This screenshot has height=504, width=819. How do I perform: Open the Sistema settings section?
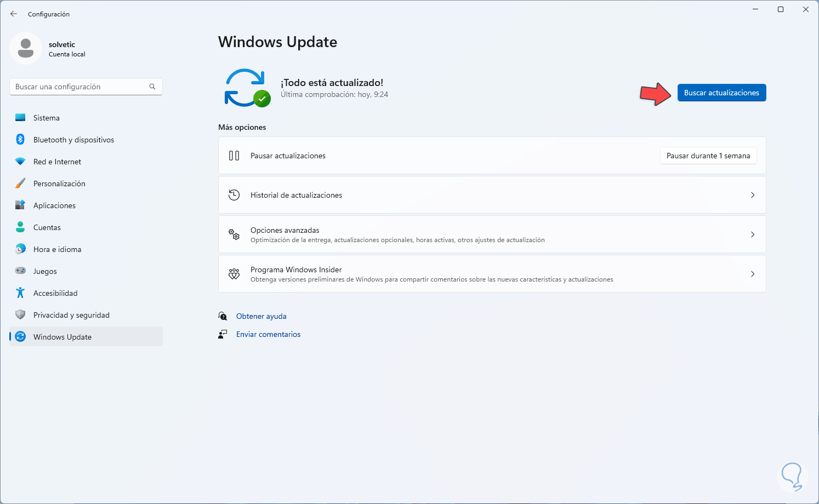pos(86,118)
